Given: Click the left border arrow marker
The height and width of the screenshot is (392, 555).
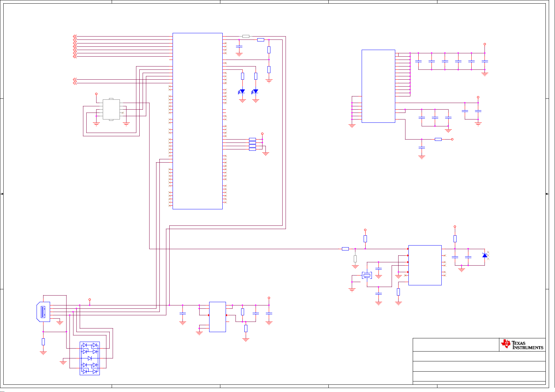Looking at the screenshot, I should [x=2, y=194].
